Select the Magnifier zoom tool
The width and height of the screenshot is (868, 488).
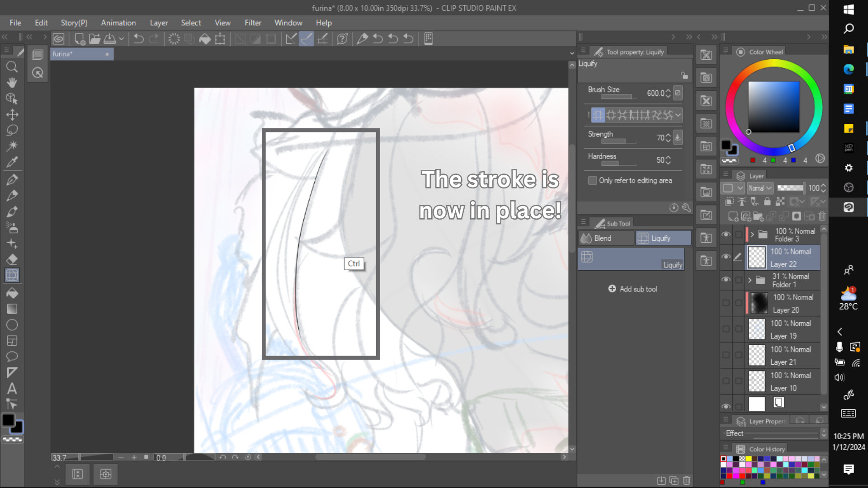[x=12, y=67]
